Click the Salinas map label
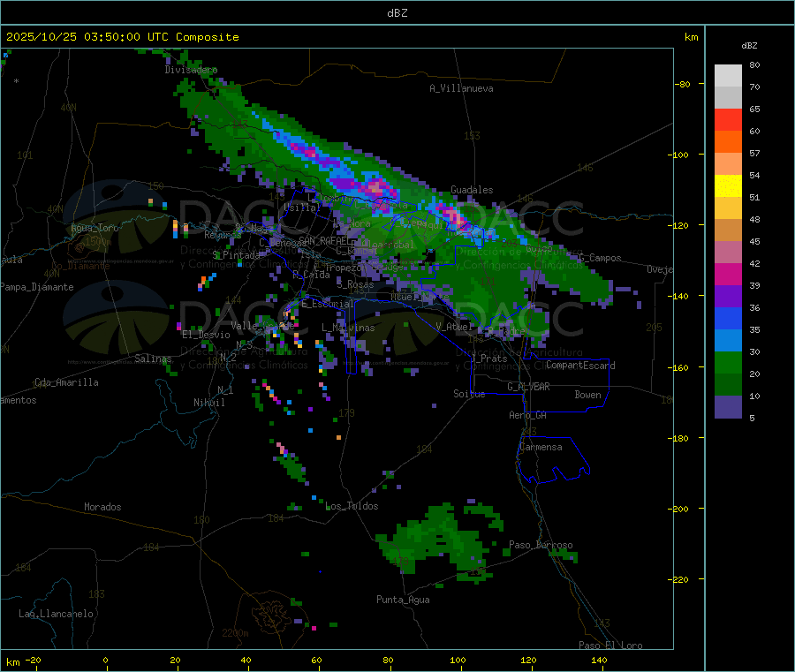 point(153,359)
